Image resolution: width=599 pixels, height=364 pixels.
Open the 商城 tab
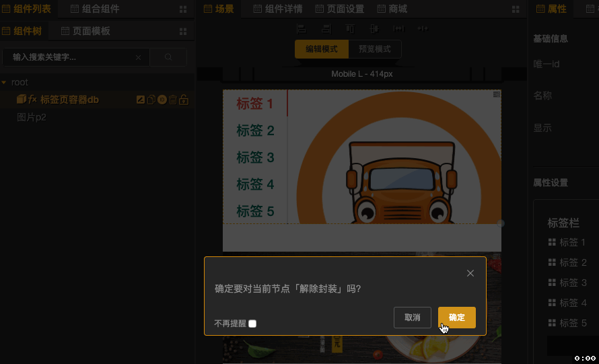pos(392,9)
